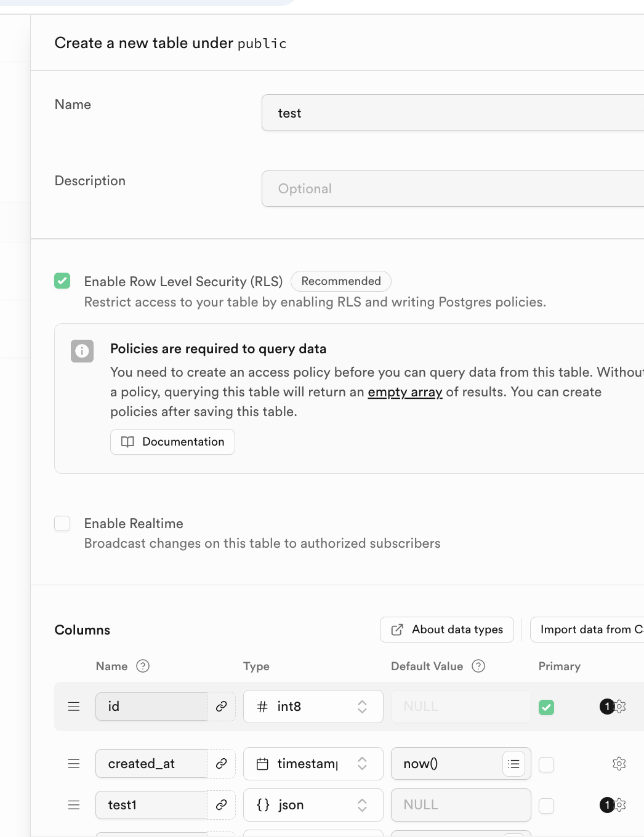Grab the drag handle for created_at row
Image resolution: width=644 pixels, height=837 pixels.
point(74,764)
